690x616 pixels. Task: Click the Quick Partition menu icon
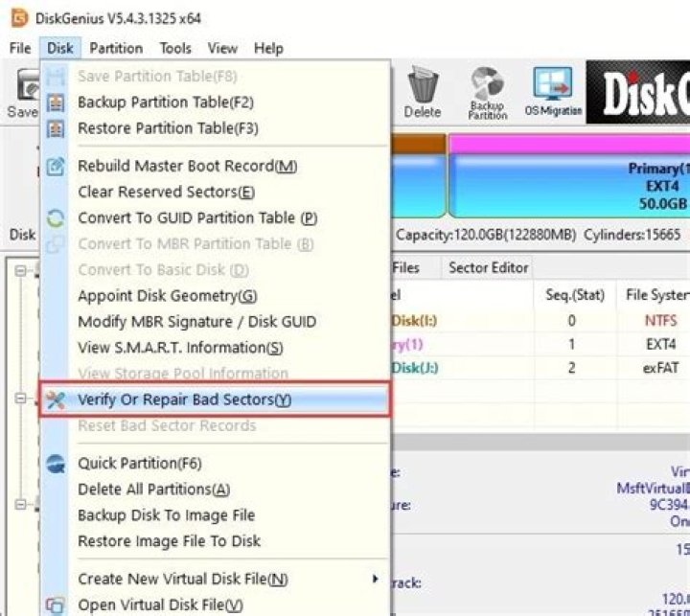56,464
